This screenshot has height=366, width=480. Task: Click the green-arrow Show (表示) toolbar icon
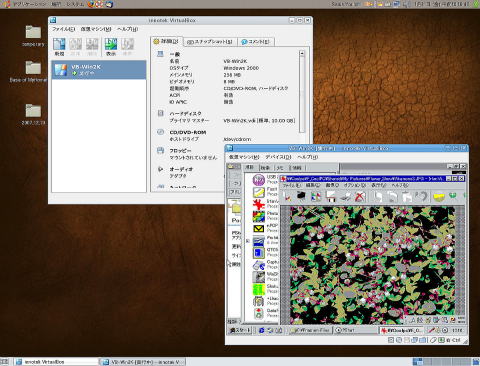click(111, 47)
